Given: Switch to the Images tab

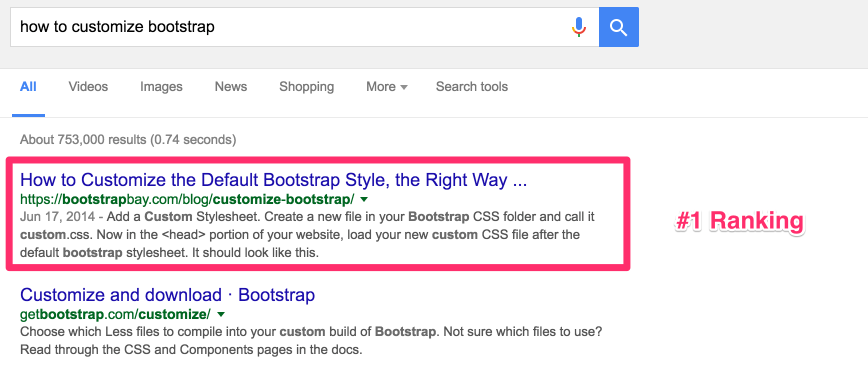Looking at the screenshot, I should [x=161, y=87].
